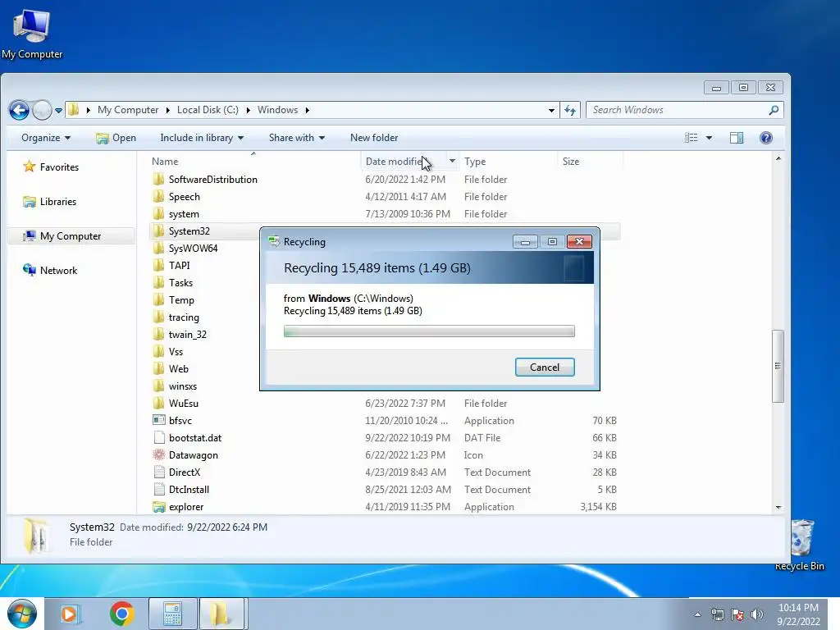
Task: Open the Recycle Bin desktop icon
Action: click(801, 545)
